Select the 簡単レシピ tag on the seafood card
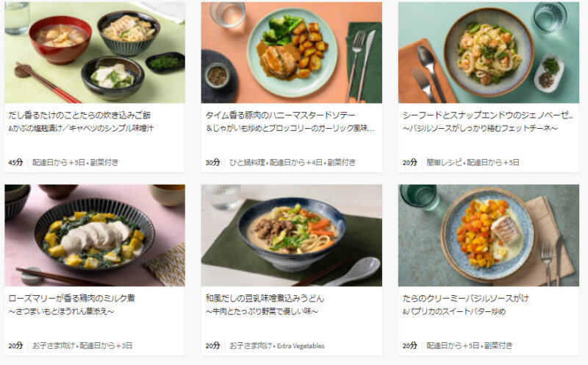Viewport: 588px width, 365px height. click(x=444, y=162)
